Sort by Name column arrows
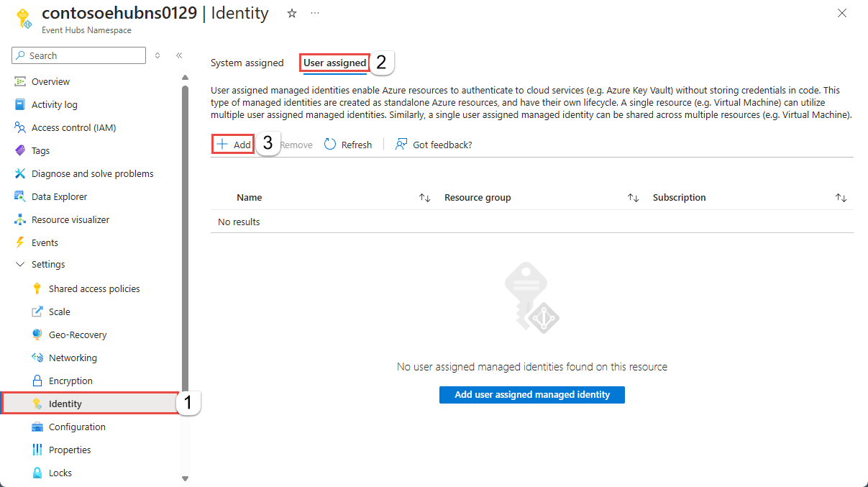This screenshot has height=487, width=868. click(x=424, y=198)
